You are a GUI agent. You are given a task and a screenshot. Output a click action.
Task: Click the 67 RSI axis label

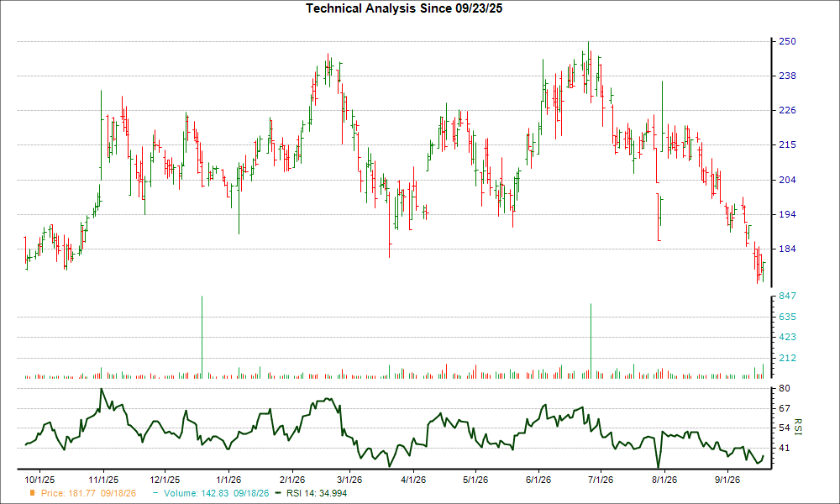pos(785,409)
